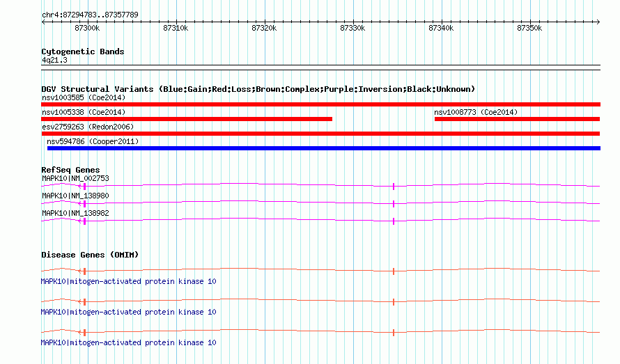Open the first MAPK10 mitogen-activated protein kinase 10 link
This screenshot has height=364, width=620.
(x=128, y=281)
